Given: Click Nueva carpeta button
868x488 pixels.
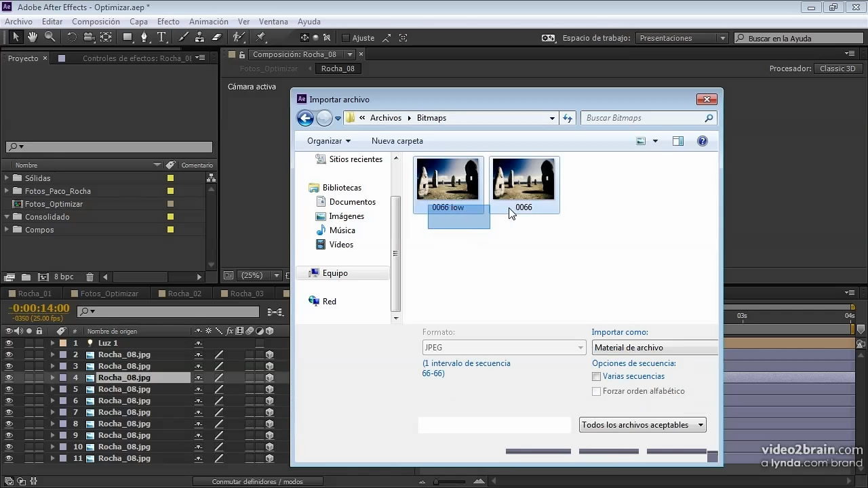Looking at the screenshot, I should coord(397,141).
